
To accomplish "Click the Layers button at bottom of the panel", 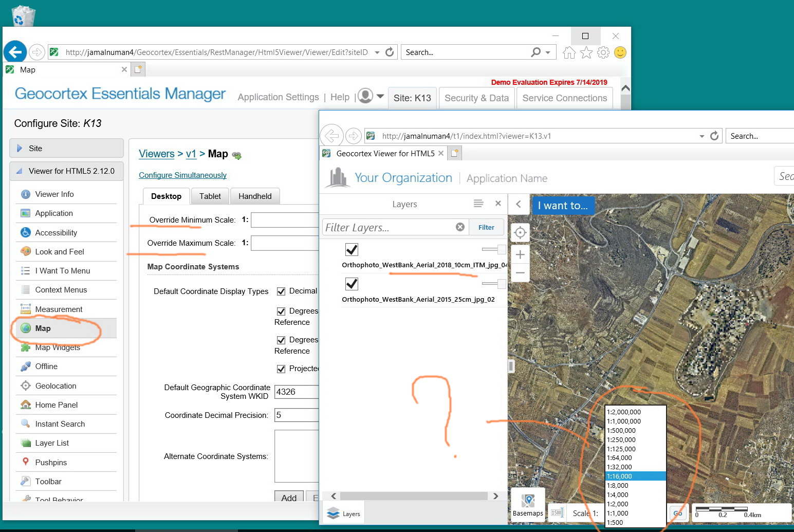I will tap(343, 513).
